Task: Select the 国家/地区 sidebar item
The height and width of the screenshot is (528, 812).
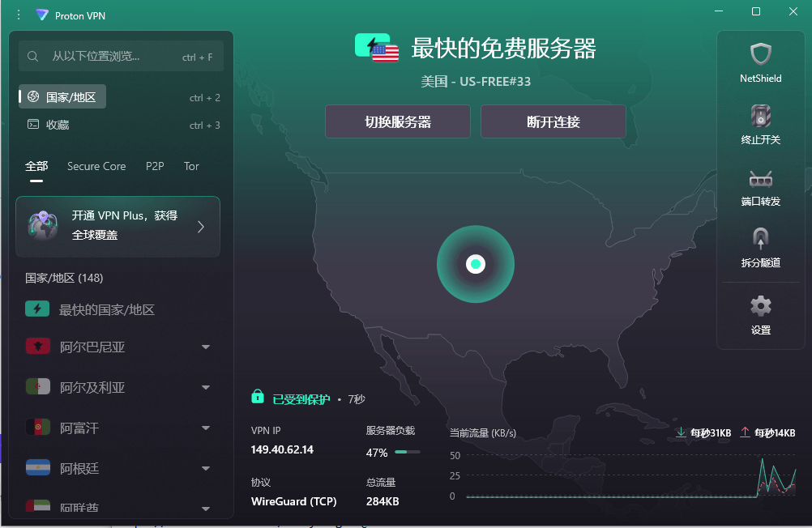Action: 62,97
